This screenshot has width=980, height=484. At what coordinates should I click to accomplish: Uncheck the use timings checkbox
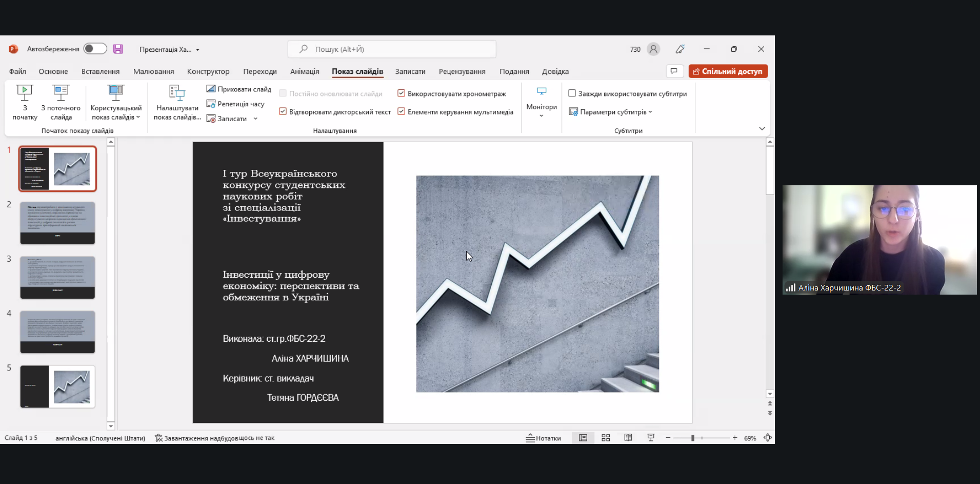point(402,93)
